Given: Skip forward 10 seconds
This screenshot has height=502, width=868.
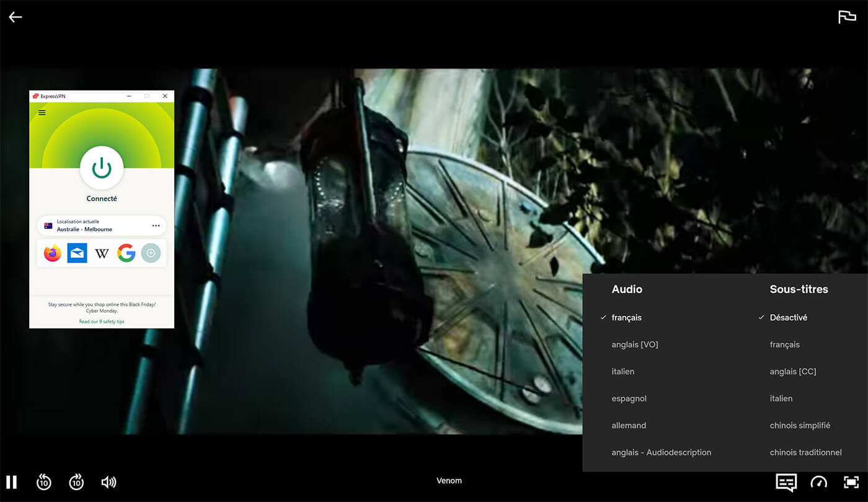Looking at the screenshot, I should pos(76,482).
